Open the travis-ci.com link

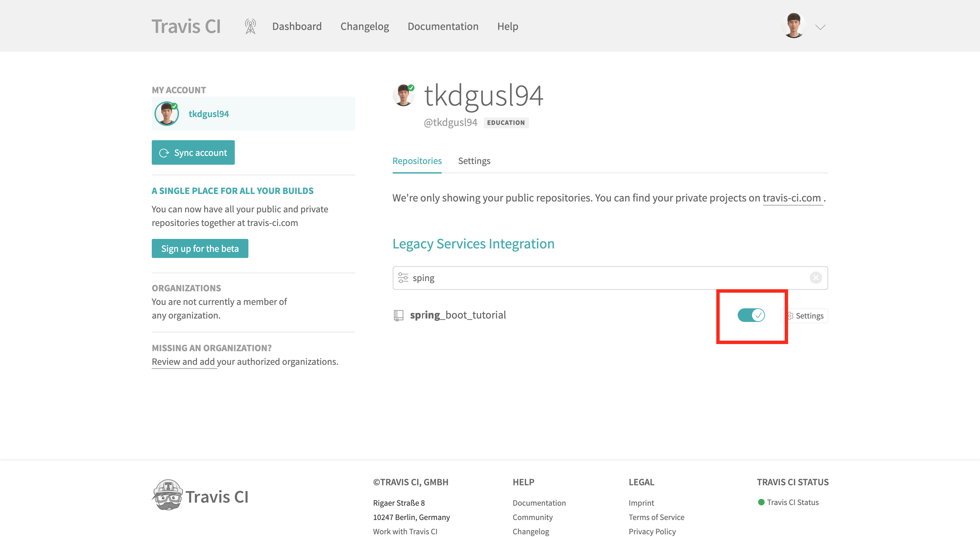792,198
